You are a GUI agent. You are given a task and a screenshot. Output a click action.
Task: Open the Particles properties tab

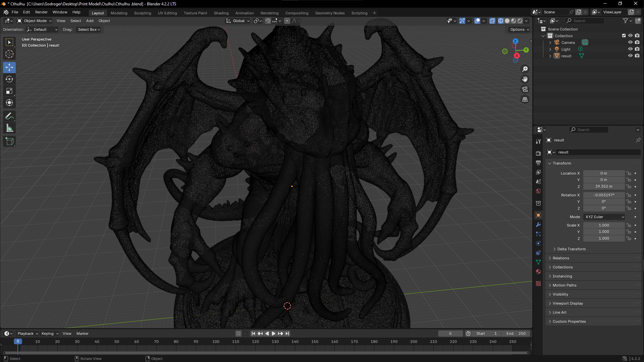click(538, 234)
